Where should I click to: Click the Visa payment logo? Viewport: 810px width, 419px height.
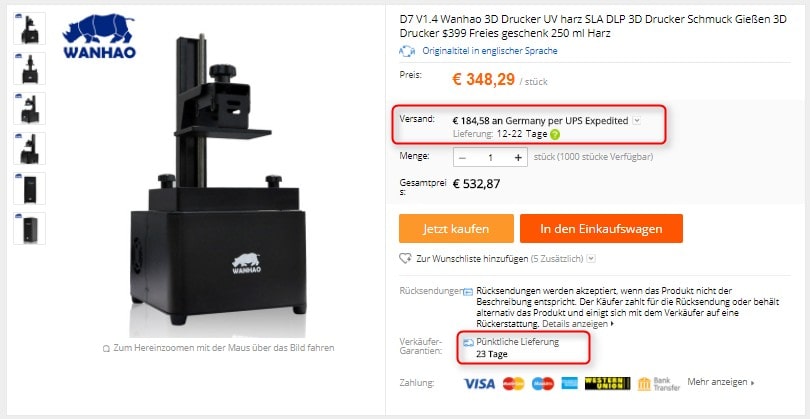479,383
